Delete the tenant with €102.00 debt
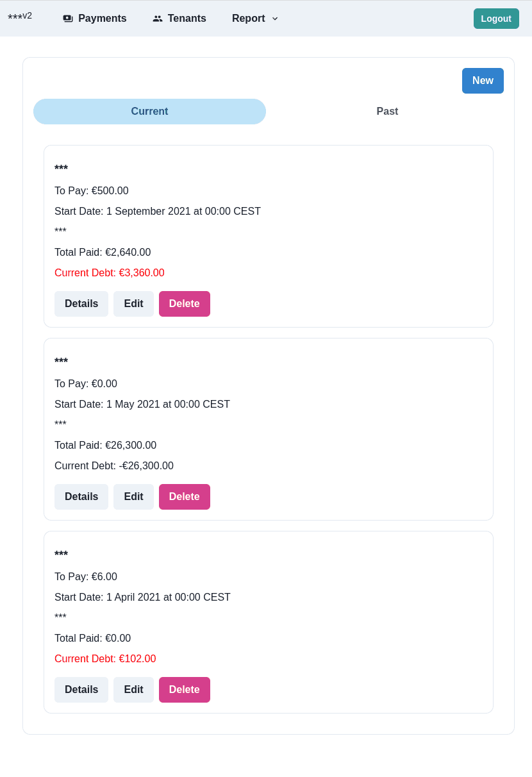The width and height of the screenshot is (532, 777). (184, 690)
